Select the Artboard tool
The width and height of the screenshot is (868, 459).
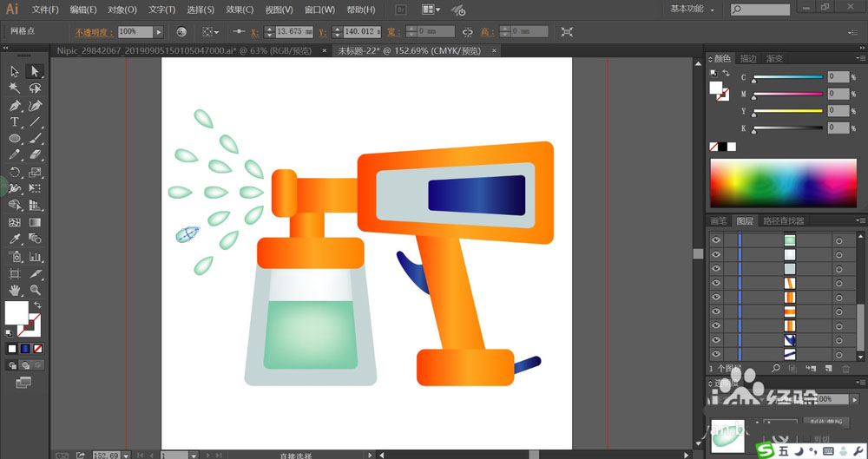[15, 273]
